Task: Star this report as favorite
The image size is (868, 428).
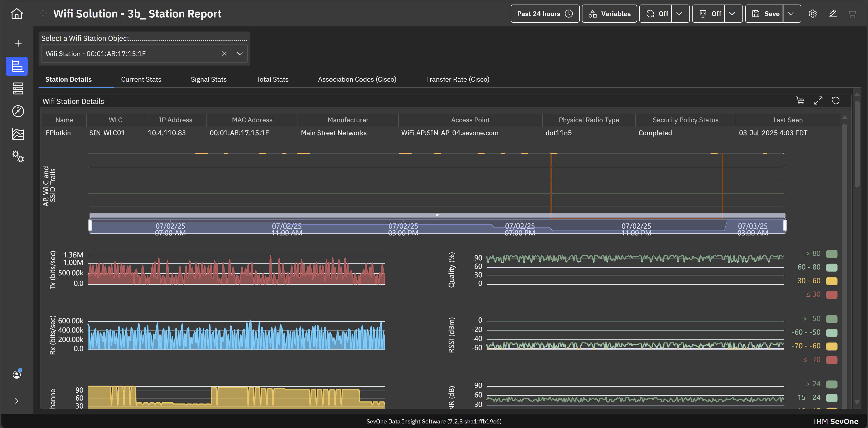Action: click(x=43, y=13)
